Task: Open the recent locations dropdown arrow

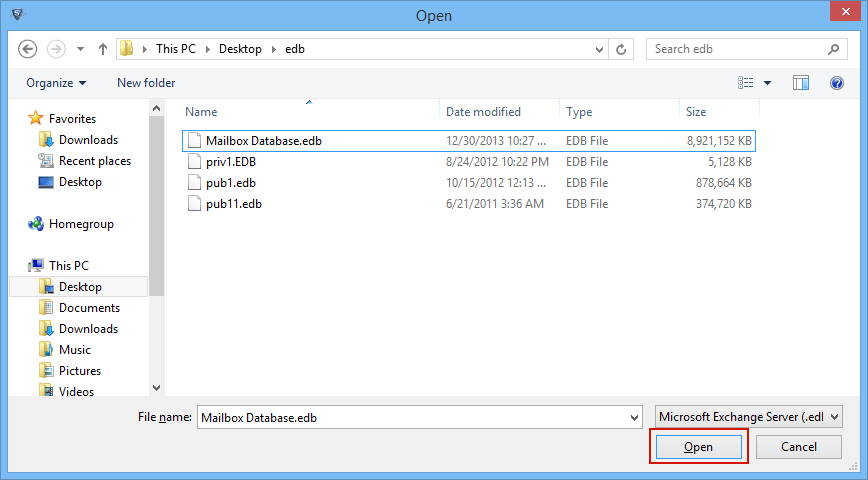Action: (x=80, y=49)
